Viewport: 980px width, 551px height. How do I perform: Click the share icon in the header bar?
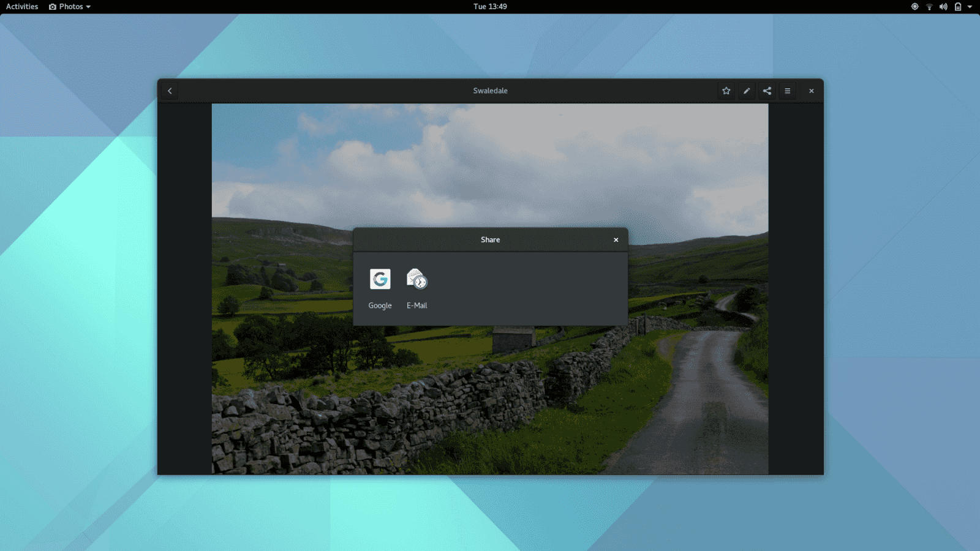pyautogui.click(x=767, y=91)
